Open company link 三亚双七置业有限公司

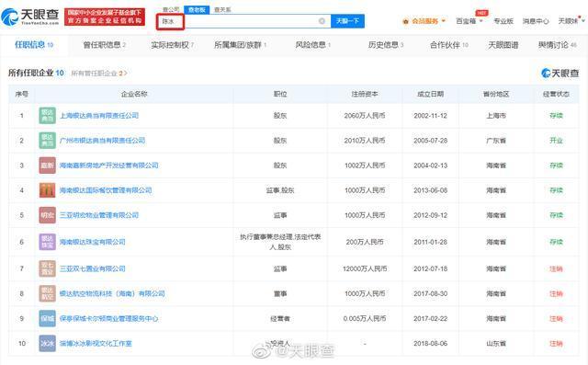click(93, 268)
